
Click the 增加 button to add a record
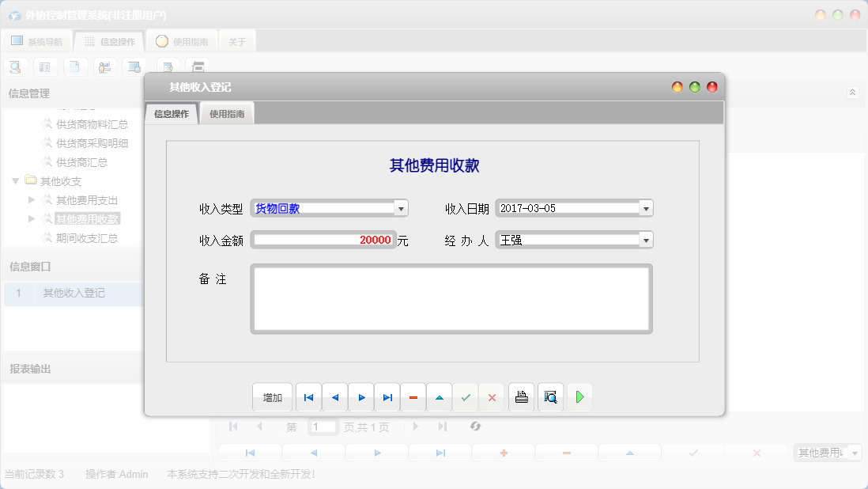point(272,397)
